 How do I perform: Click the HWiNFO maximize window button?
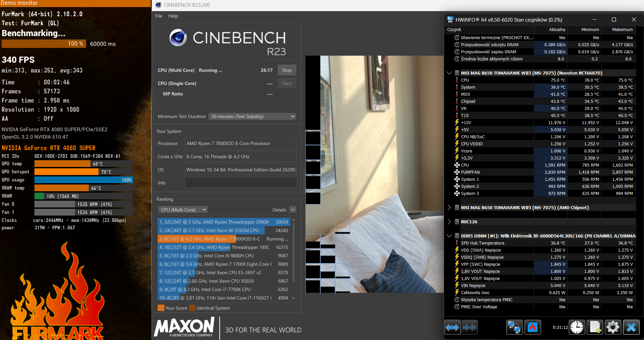click(614, 20)
